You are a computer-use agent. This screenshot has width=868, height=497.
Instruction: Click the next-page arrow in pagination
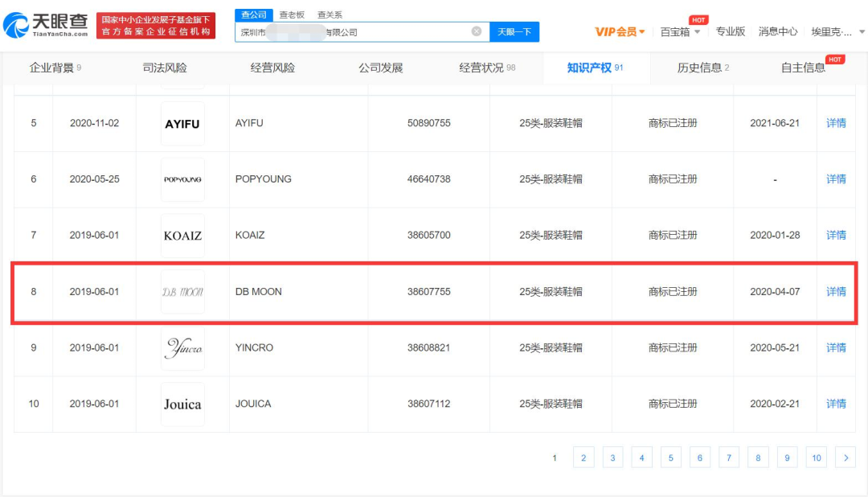click(x=845, y=457)
